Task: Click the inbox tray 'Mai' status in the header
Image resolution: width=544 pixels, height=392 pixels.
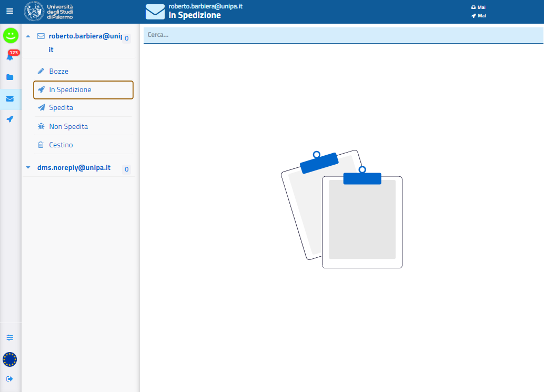Action: pyautogui.click(x=478, y=7)
